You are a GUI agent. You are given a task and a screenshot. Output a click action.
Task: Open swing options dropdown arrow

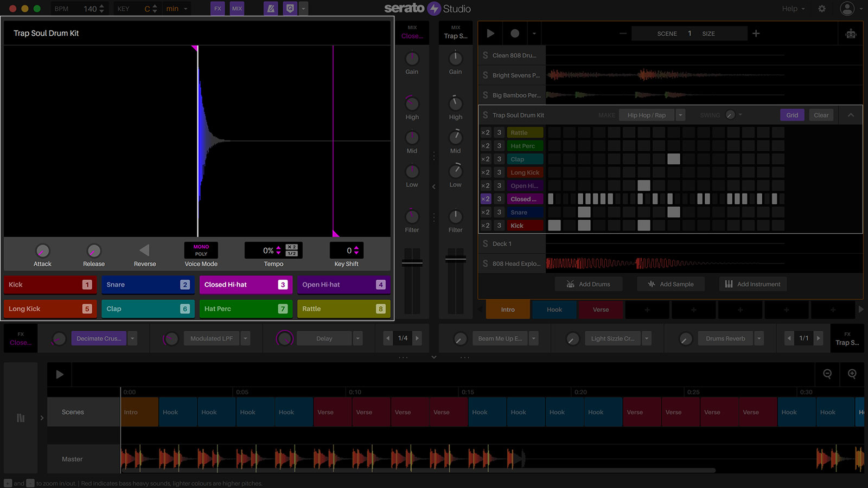pyautogui.click(x=741, y=115)
